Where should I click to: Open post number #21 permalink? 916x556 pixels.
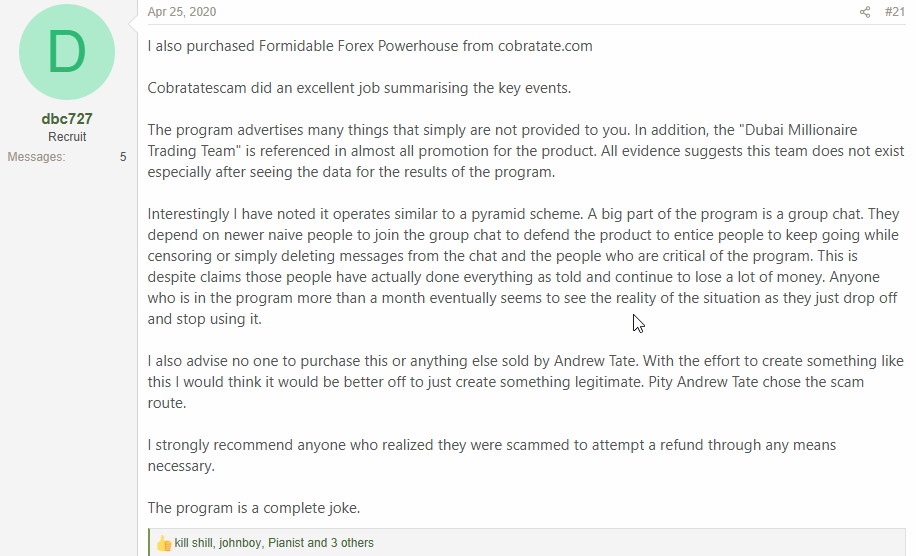894,12
